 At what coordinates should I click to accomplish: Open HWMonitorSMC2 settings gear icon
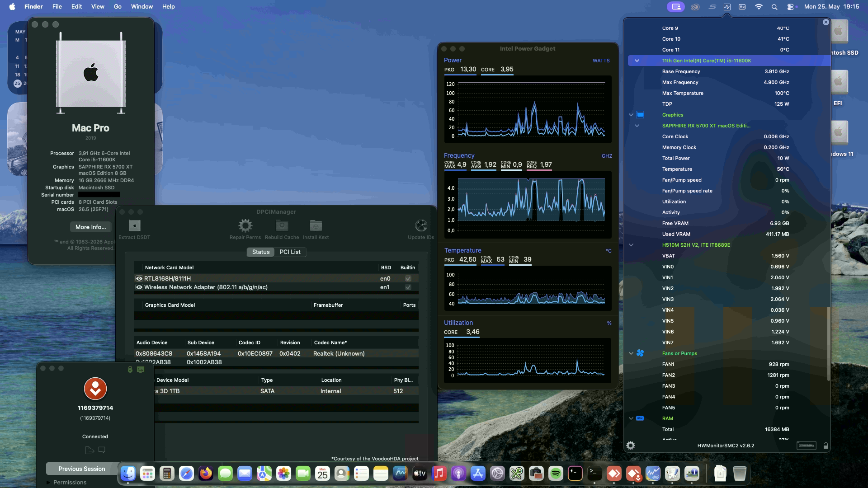pyautogui.click(x=631, y=446)
